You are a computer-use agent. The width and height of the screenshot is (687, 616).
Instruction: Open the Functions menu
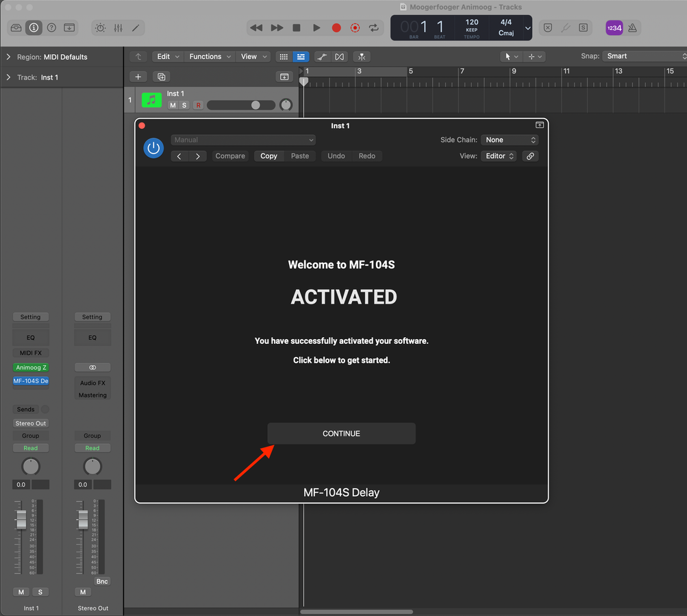point(210,57)
